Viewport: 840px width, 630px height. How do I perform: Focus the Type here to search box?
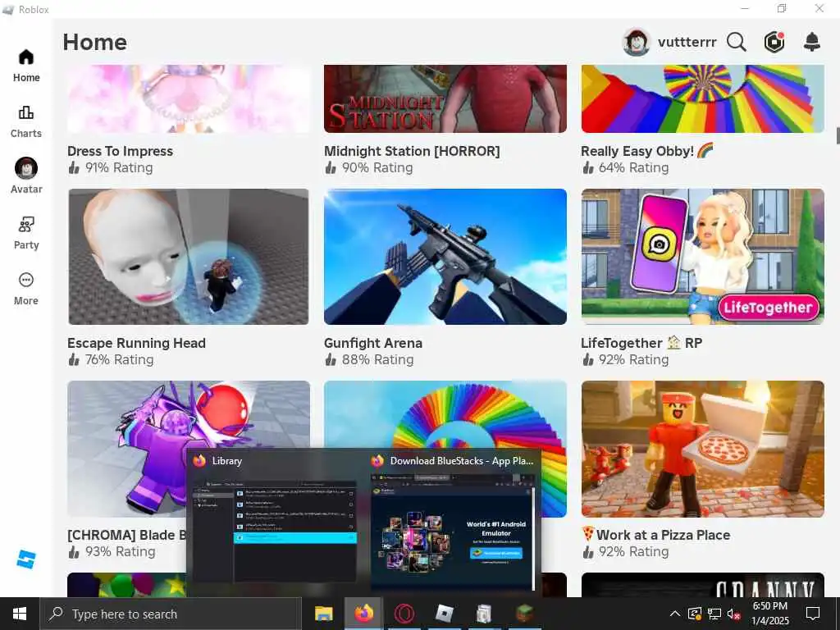point(171,614)
